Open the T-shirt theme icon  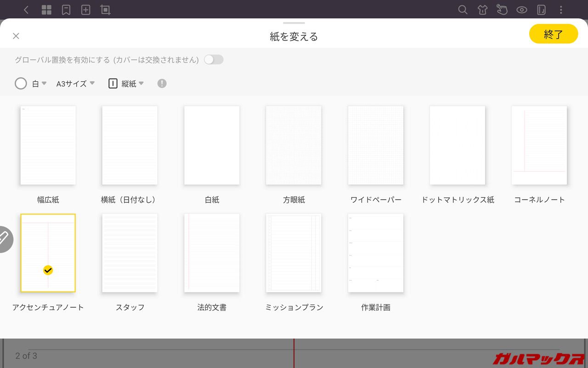coord(482,10)
